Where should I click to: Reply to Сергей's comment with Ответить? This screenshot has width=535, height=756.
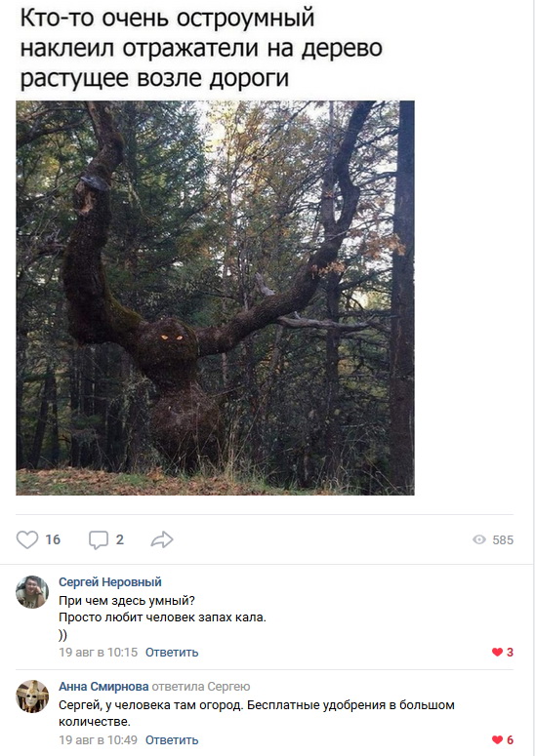coord(172,653)
